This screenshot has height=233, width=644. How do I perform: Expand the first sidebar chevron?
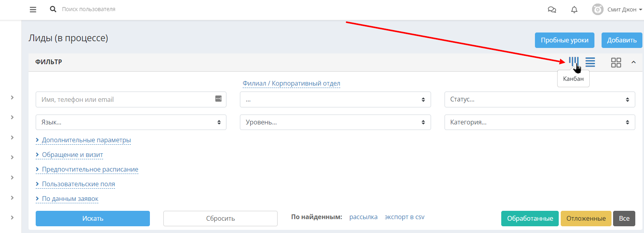pos(12,97)
